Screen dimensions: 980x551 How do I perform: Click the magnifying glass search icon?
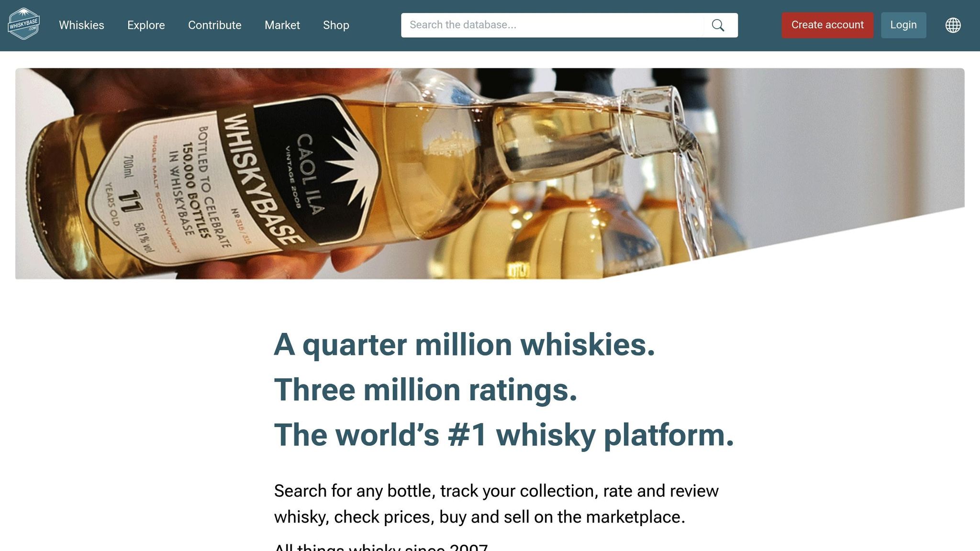click(718, 25)
